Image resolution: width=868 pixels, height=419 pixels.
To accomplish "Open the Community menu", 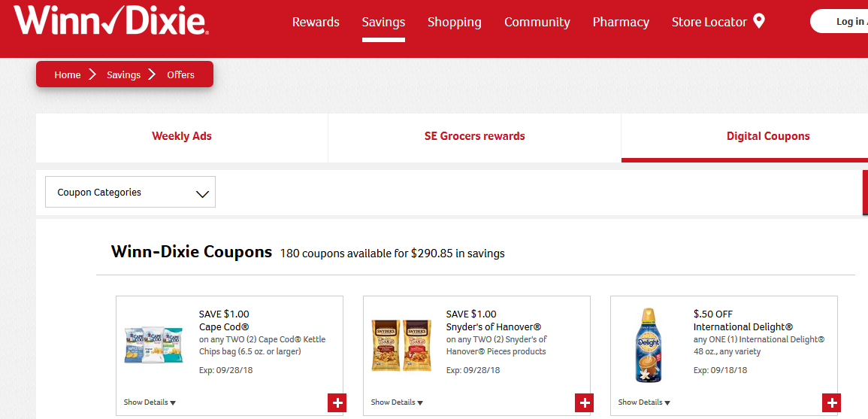I will [537, 22].
